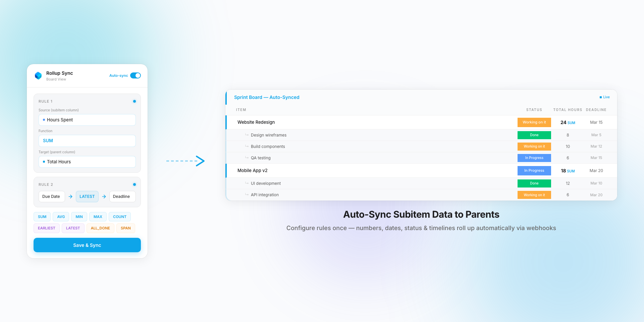Click the arrow icon between LATEST and Deadline

(104, 197)
